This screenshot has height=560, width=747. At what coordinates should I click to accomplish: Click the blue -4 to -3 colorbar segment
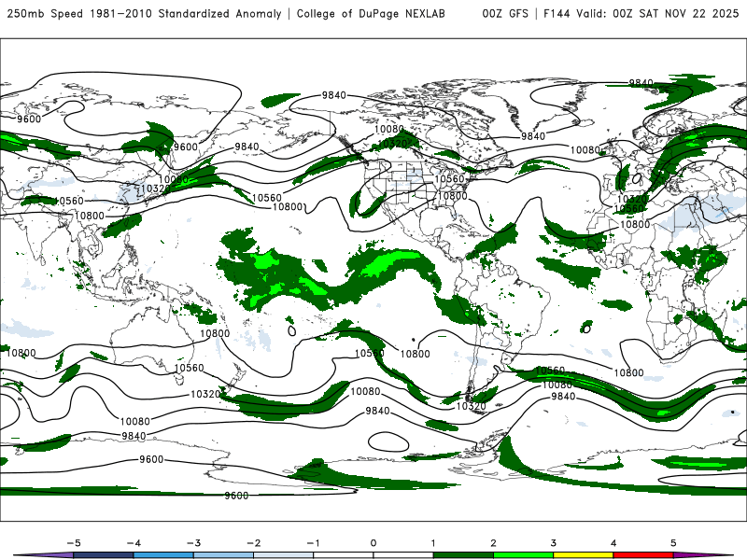163,555
